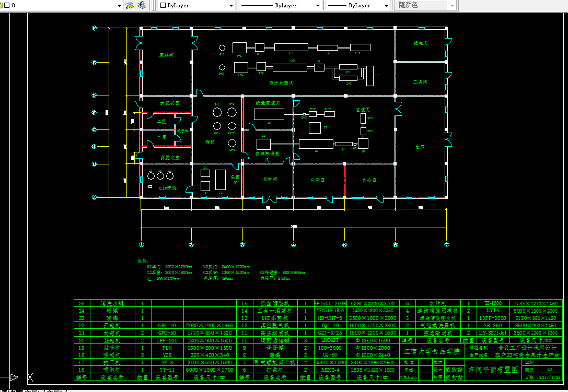Select the 车间平面布置图 title text
This screenshot has height=392, width=568.
click(493, 370)
